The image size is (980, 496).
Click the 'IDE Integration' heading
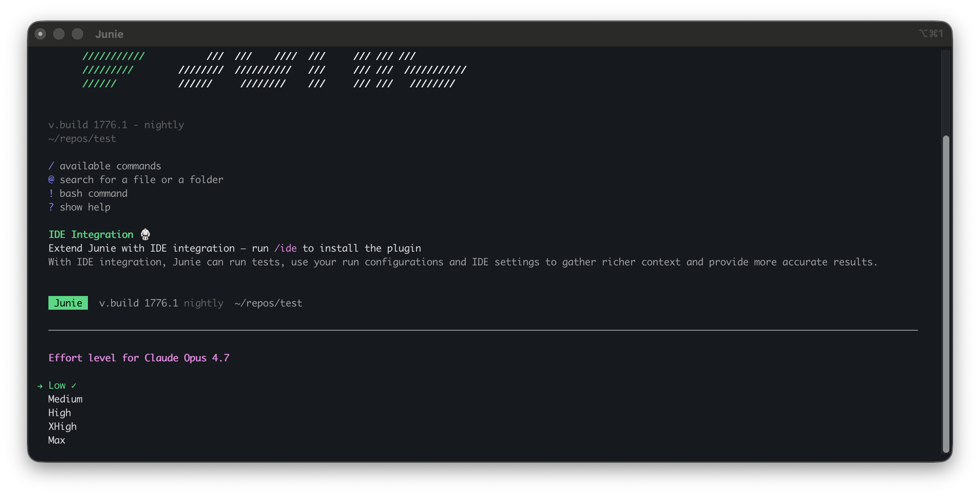91,234
